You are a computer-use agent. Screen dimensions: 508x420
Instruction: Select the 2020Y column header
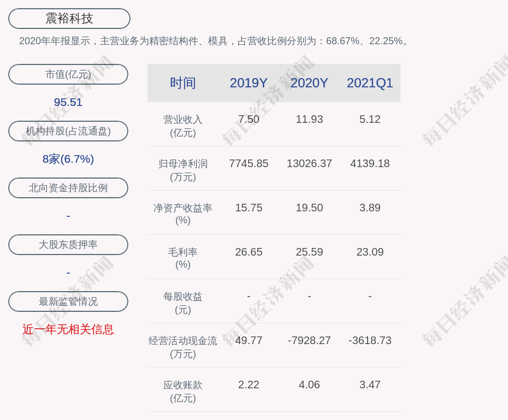click(309, 83)
